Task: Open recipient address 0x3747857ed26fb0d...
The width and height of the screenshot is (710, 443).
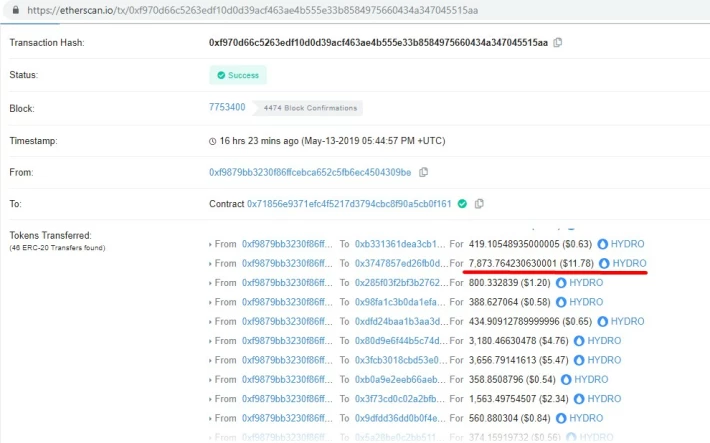Action: point(401,263)
